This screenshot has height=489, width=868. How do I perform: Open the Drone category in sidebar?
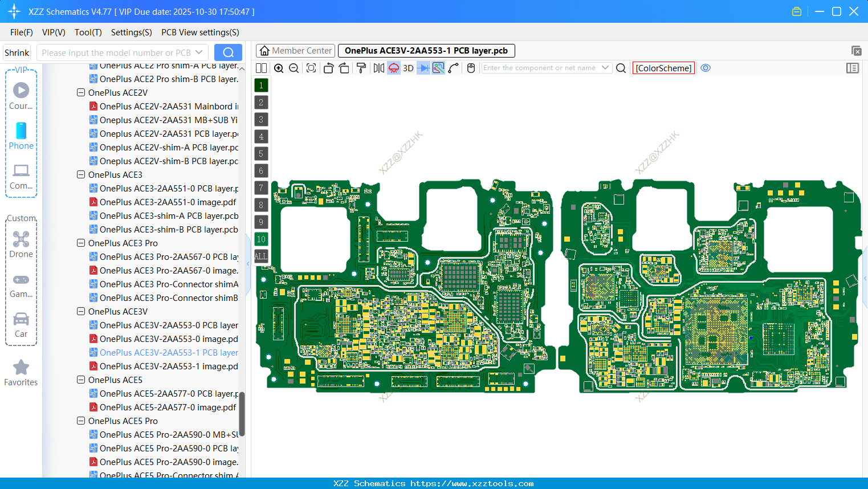coord(21,244)
